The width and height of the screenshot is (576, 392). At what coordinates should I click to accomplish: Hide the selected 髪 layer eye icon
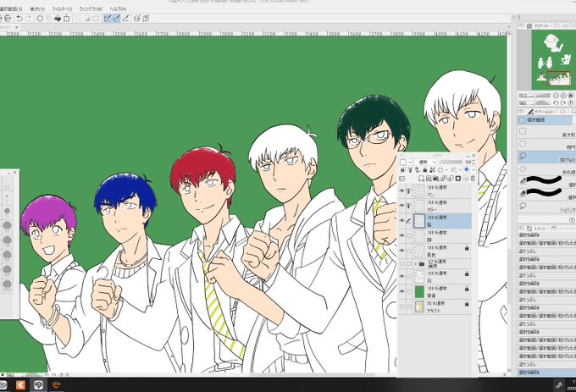tap(402, 221)
